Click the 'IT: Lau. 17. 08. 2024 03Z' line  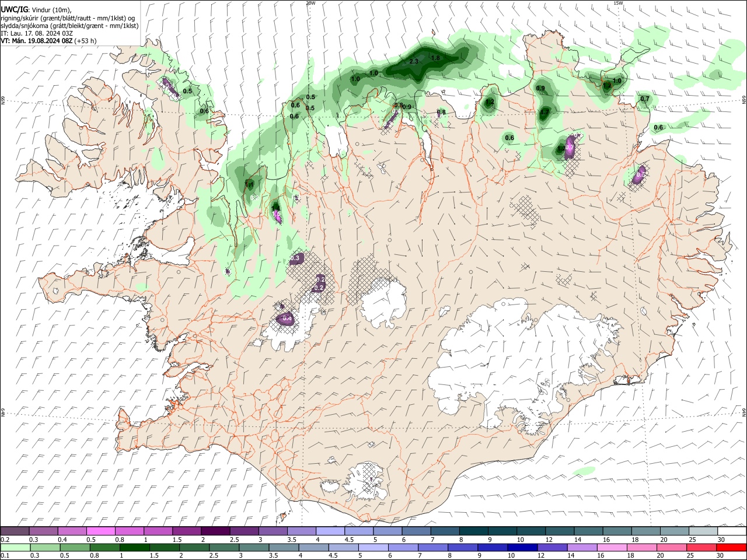pyautogui.click(x=37, y=33)
